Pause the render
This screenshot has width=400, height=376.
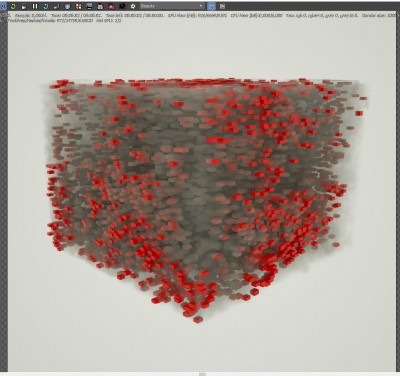(x=35, y=6)
